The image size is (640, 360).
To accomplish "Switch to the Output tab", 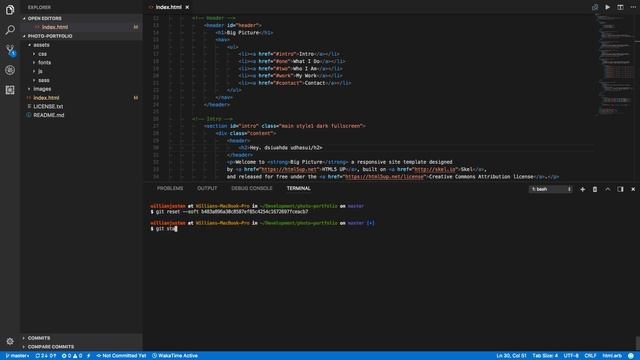I will pos(207,189).
